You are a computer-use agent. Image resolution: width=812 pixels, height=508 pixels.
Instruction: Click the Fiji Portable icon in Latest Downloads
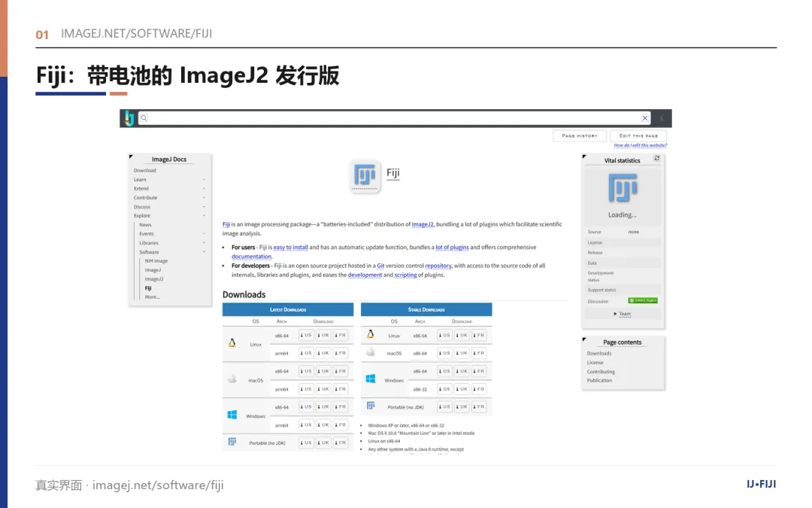click(x=232, y=442)
